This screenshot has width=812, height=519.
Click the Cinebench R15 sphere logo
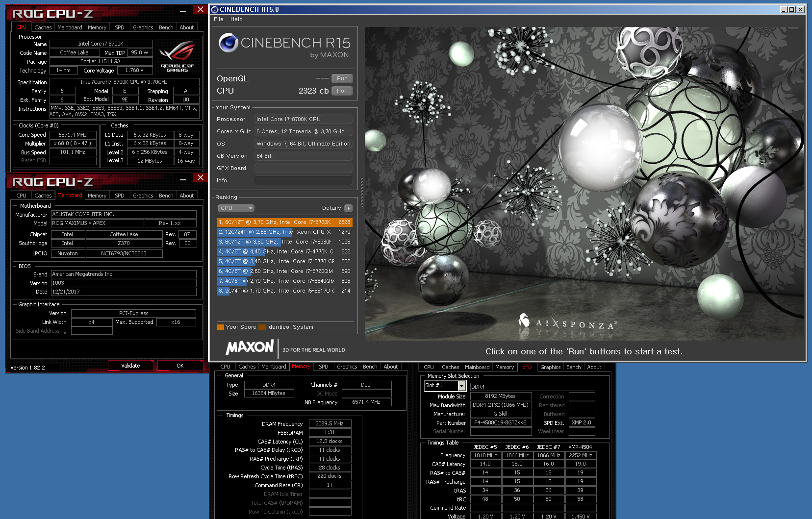coord(228,43)
